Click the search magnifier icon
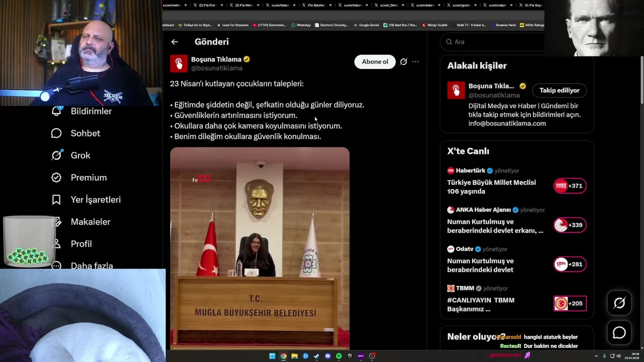Image resolution: width=644 pixels, height=362 pixels. click(x=449, y=42)
